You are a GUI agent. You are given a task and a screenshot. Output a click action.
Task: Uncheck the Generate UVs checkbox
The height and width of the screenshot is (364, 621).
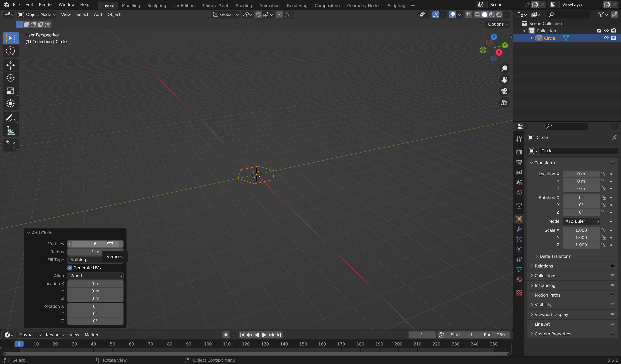coord(70,268)
